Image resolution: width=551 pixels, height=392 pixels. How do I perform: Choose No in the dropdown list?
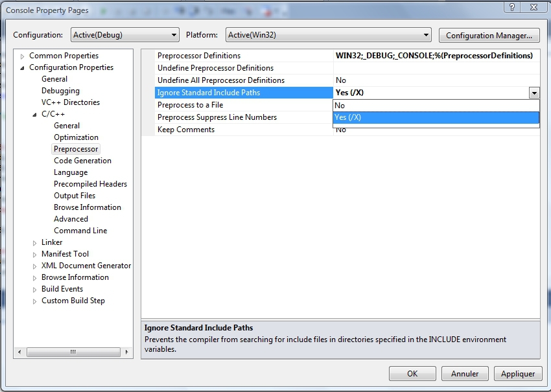(x=436, y=106)
